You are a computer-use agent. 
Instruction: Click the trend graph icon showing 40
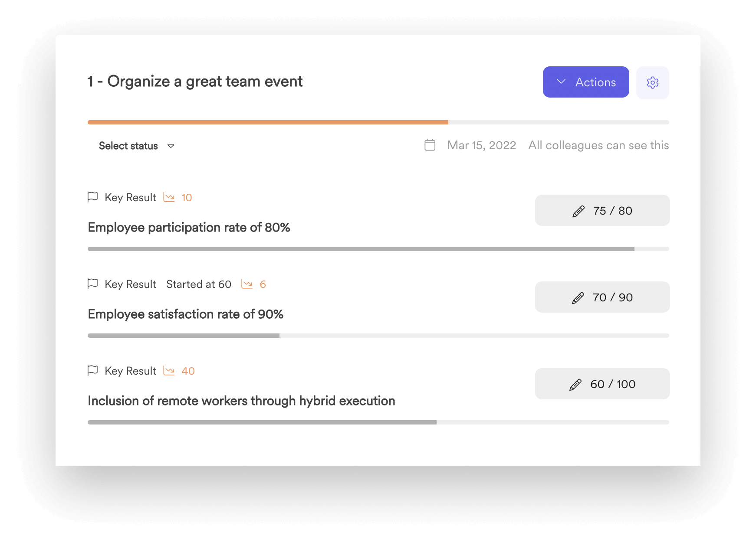point(169,371)
